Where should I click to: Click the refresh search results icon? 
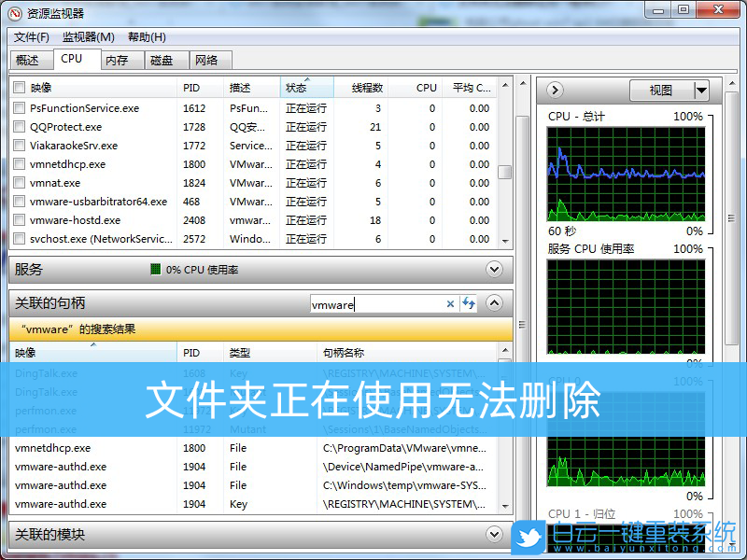tap(468, 303)
